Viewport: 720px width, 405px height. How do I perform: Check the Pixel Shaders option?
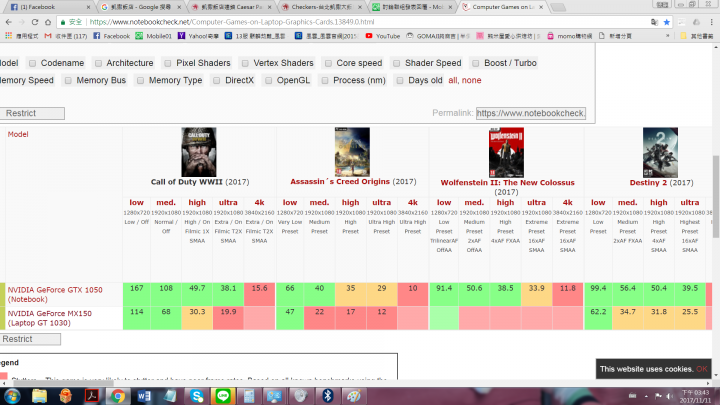[168, 63]
